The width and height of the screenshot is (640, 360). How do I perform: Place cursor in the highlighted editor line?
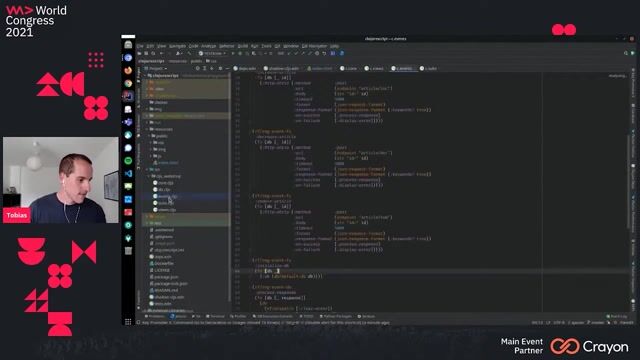(429, 271)
